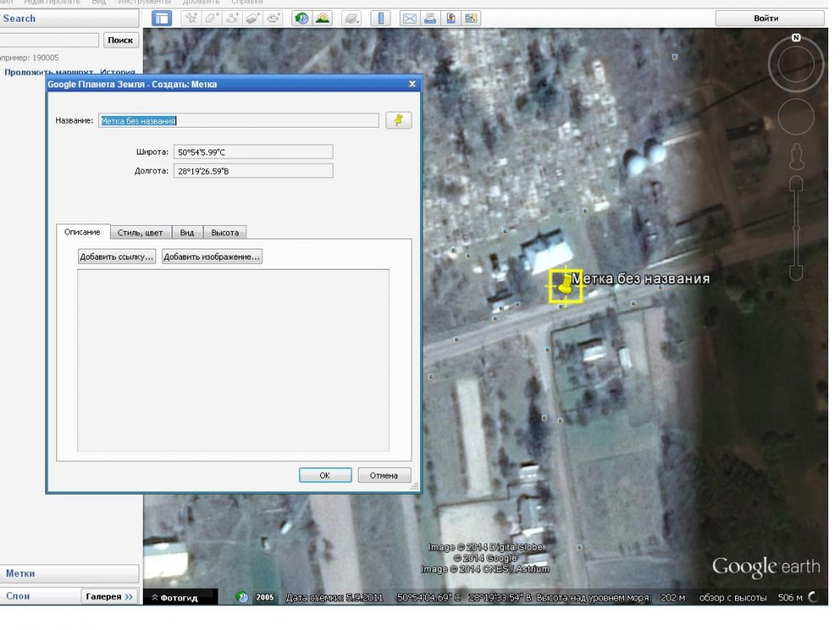Click OK in the placemark dialog
The image size is (840, 630).
325,475
